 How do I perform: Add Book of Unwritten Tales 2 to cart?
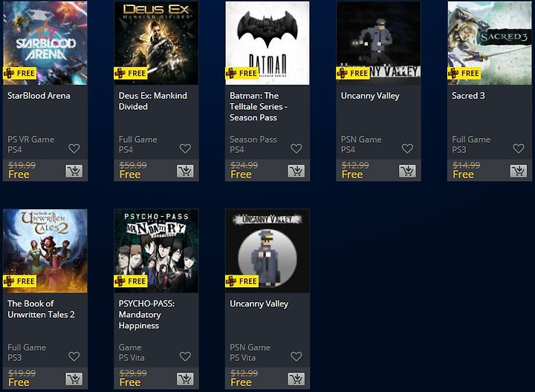(x=74, y=379)
